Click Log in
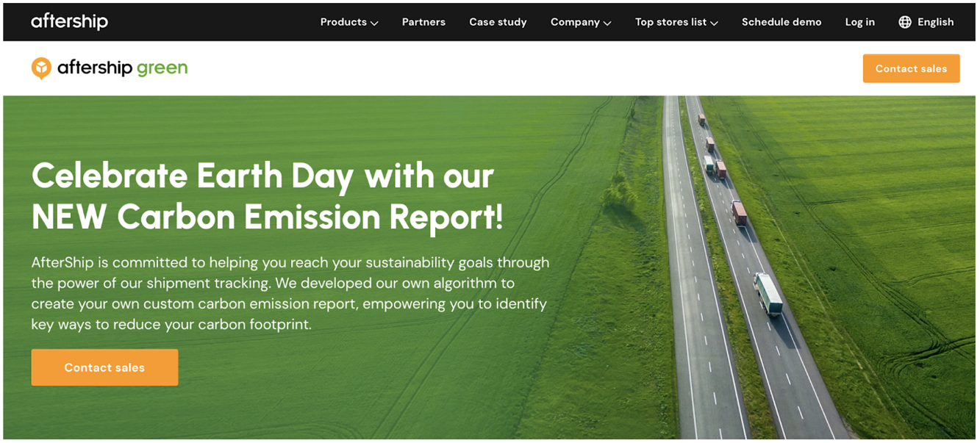This screenshot has width=980, height=443. 859,22
